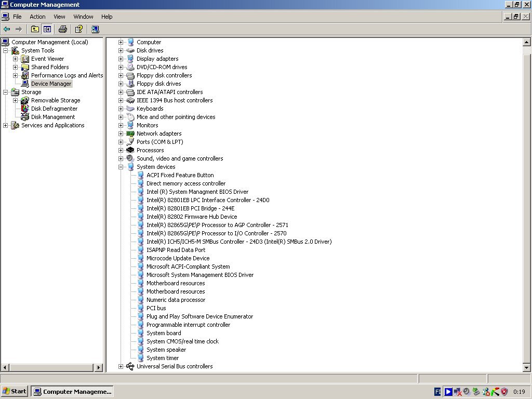
Task: Click the Shared Folders icon in the console tree
Action: click(x=25, y=67)
